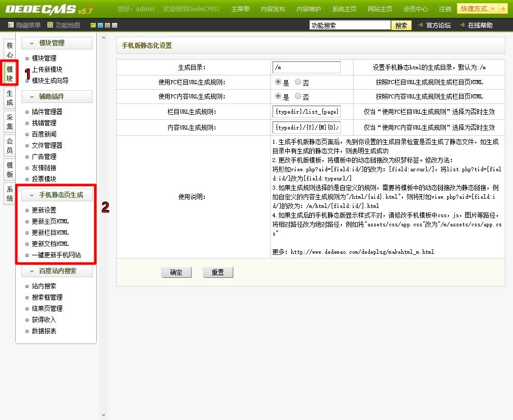
Task: Click the speaker icon beside 官方论坛
Action: point(421,25)
